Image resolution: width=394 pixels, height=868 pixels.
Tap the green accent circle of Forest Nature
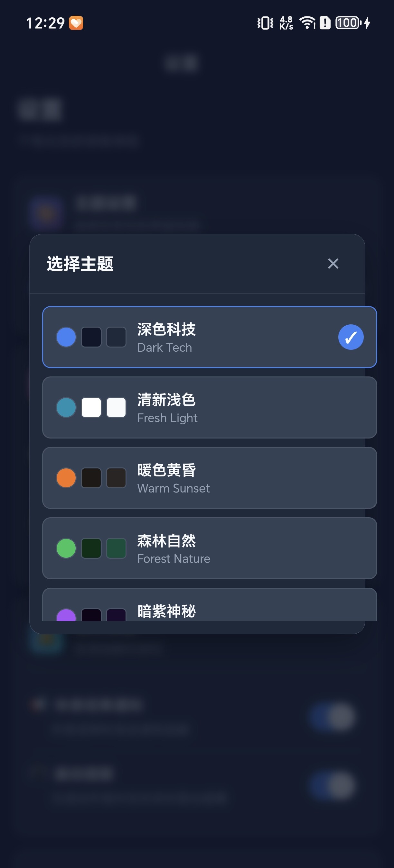66,548
